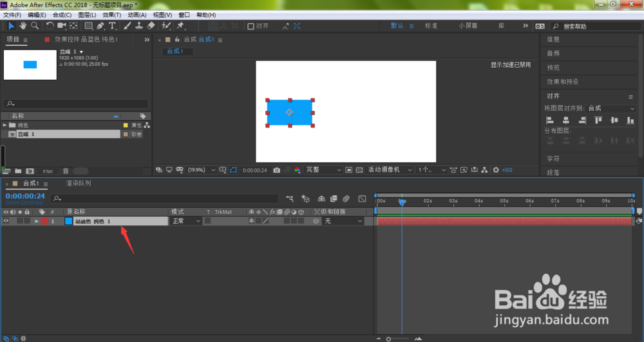Open the composition flowchart icon in viewer

[x=485, y=170]
